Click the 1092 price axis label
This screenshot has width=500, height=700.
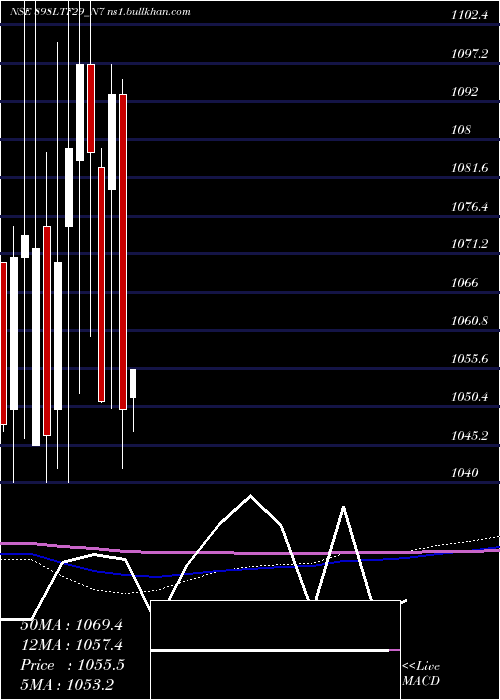[x=464, y=92]
